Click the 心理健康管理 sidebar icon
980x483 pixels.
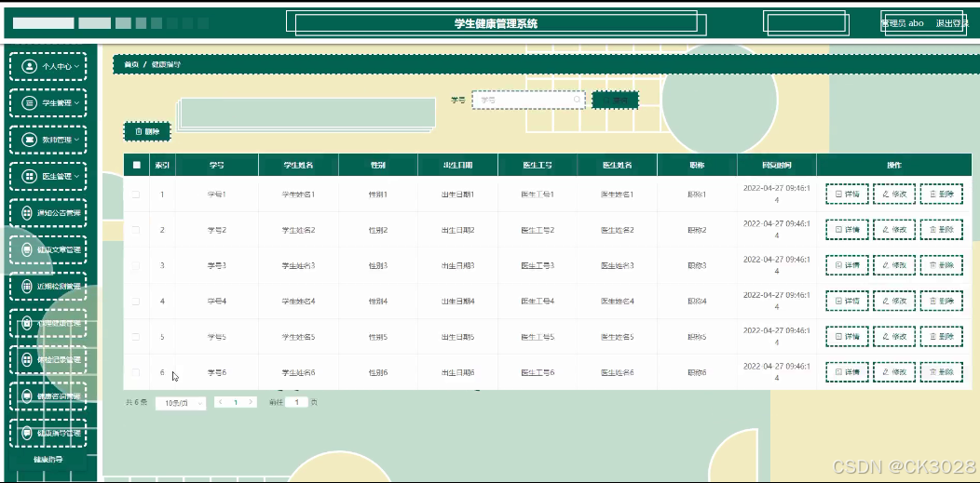click(x=27, y=323)
